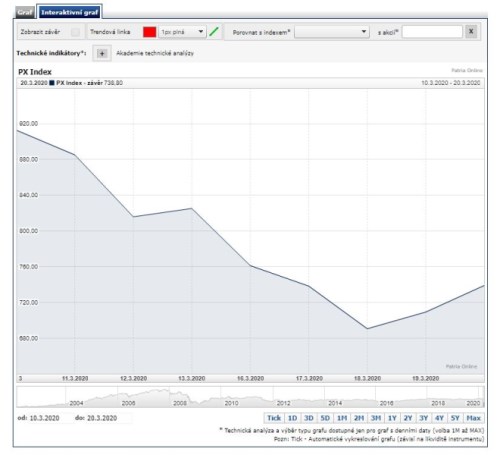Viewport: 500px width, 455px height.
Task: Add a technical indicator with plus button
Action: (x=102, y=53)
